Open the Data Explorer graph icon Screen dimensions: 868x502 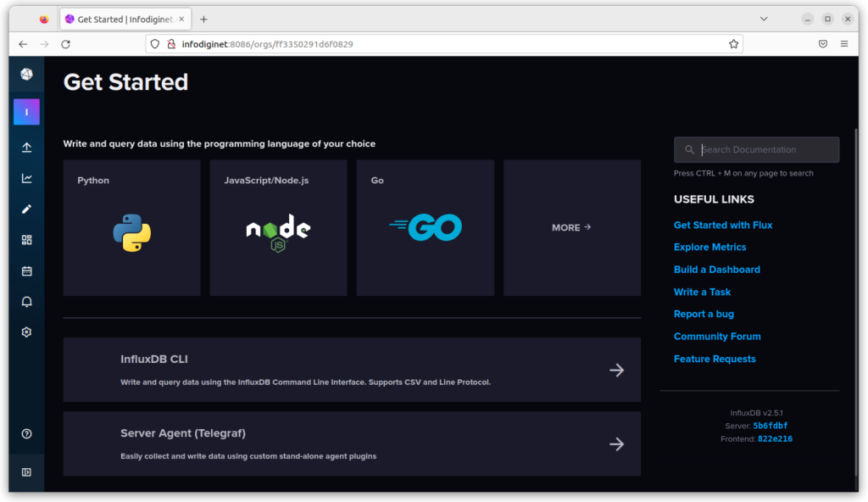click(26, 178)
